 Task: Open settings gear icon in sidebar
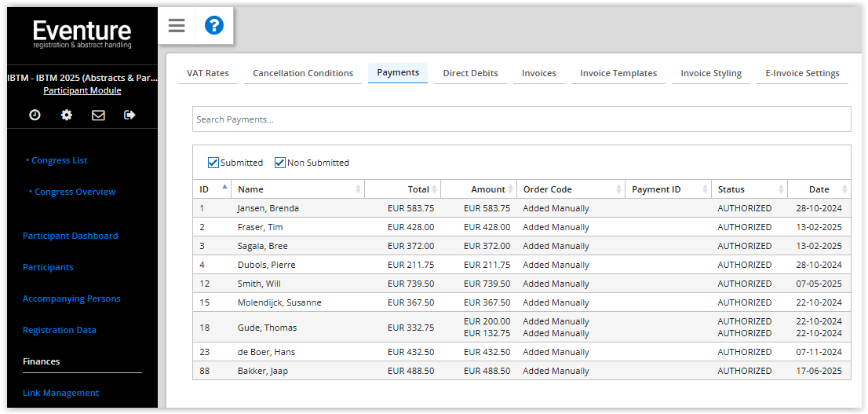pyautogui.click(x=67, y=115)
